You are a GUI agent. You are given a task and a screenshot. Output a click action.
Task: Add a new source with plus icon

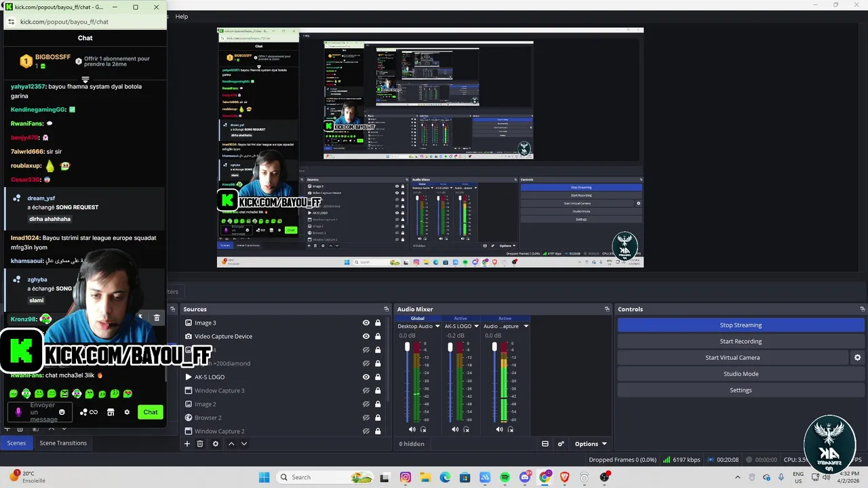click(187, 444)
